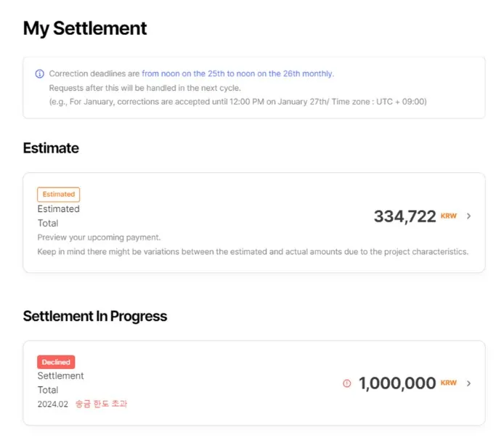Click the 2024.02 settlement date
504x443 pixels.
pos(52,404)
